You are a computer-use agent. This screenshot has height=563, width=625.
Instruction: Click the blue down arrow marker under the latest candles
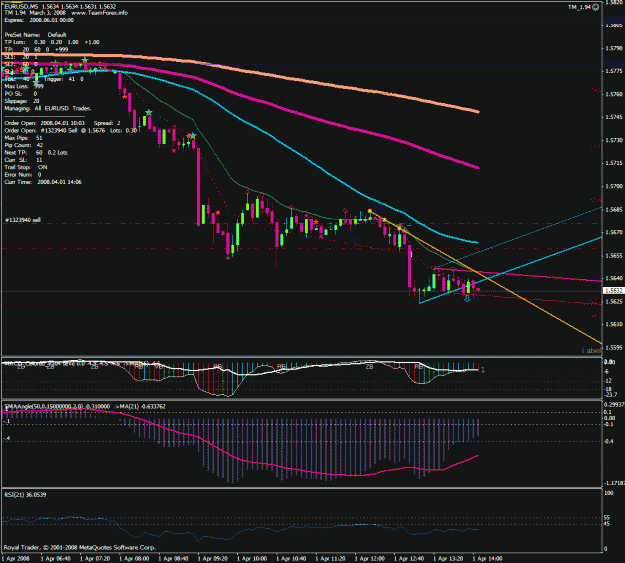pos(467,298)
